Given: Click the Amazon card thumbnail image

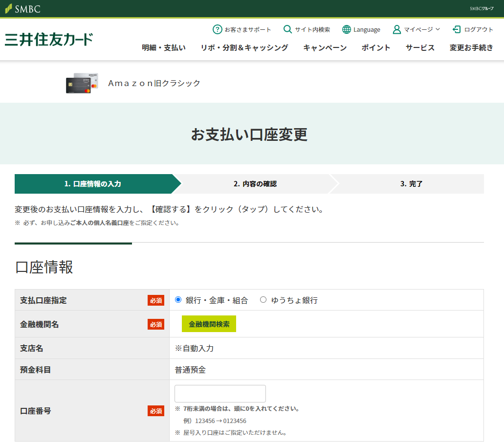Looking at the screenshot, I should pyautogui.click(x=82, y=83).
